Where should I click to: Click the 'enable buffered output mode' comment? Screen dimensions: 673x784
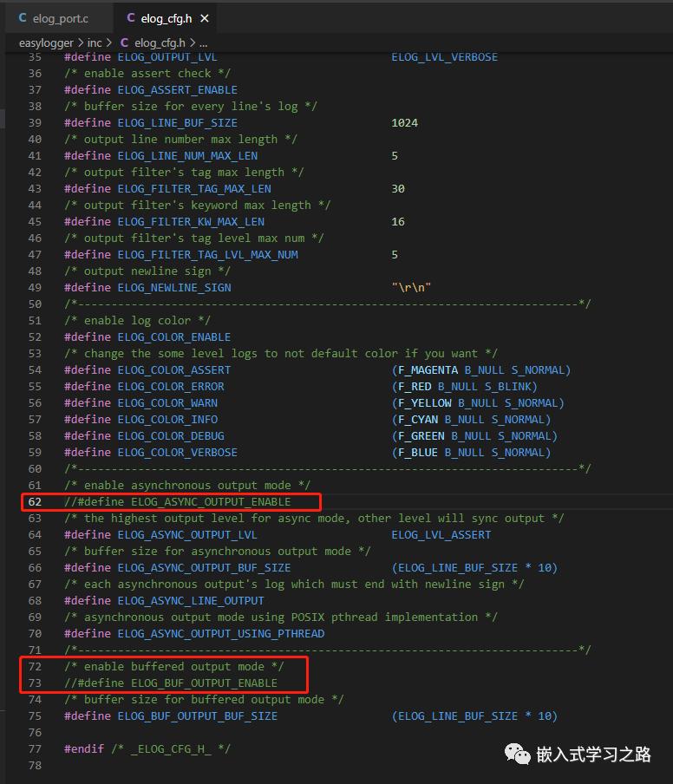(174, 667)
